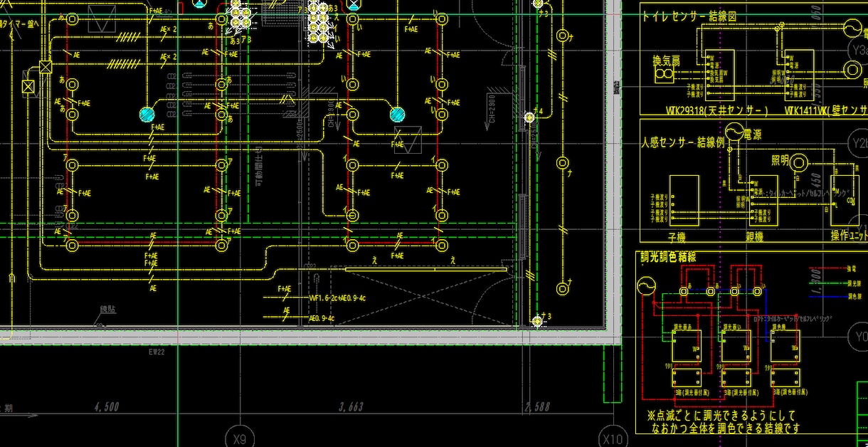
Task: Click the X10 grid bubble
Action: click(x=613, y=438)
